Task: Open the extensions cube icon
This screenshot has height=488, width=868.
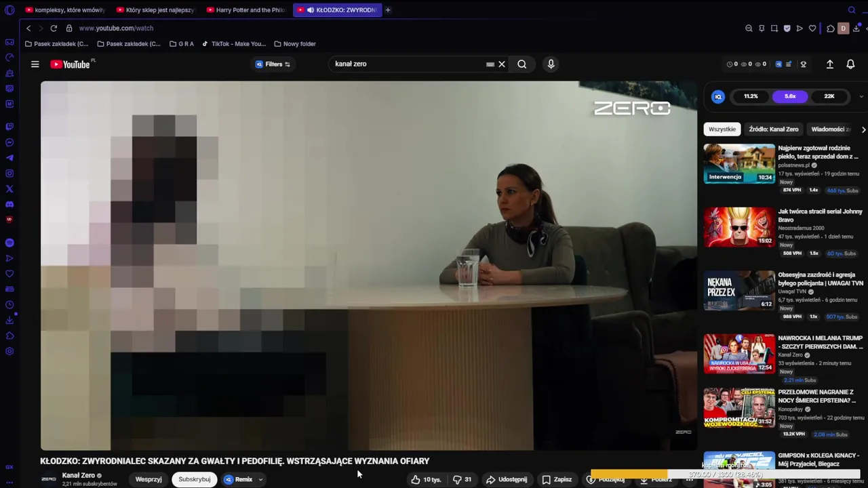Action: click(x=831, y=28)
